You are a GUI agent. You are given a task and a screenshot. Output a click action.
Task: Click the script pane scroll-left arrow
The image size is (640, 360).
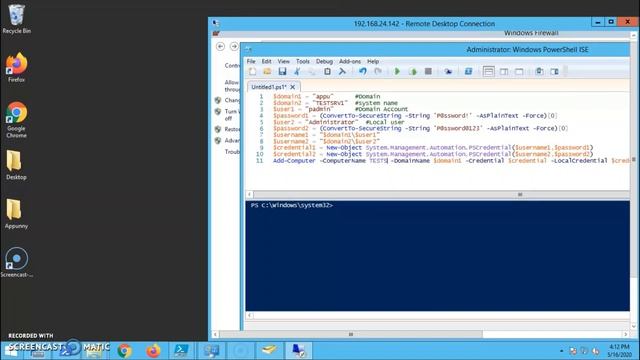[x=249, y=194]
